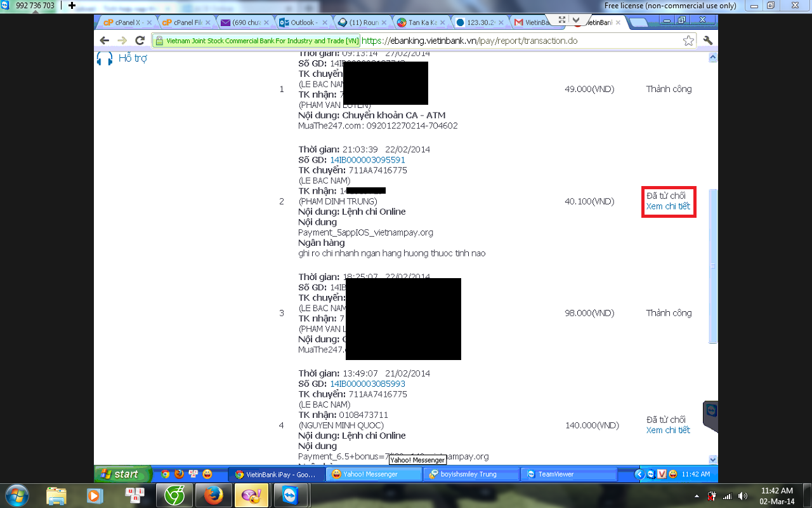
Task: Click the 49.000(VND) amount
Action: [x=589, y=90]
